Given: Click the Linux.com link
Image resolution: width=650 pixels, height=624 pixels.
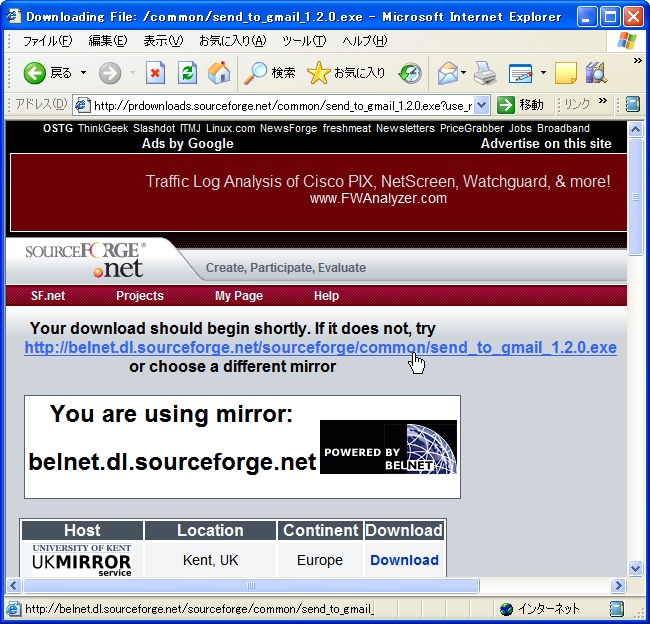Looking at the screenshot, I should [230, 128].
